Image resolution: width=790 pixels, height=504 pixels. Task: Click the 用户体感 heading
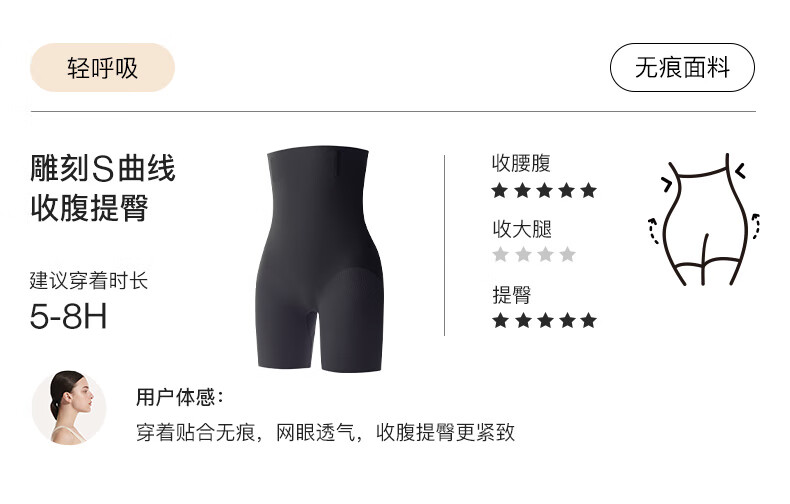click(179, 397)
